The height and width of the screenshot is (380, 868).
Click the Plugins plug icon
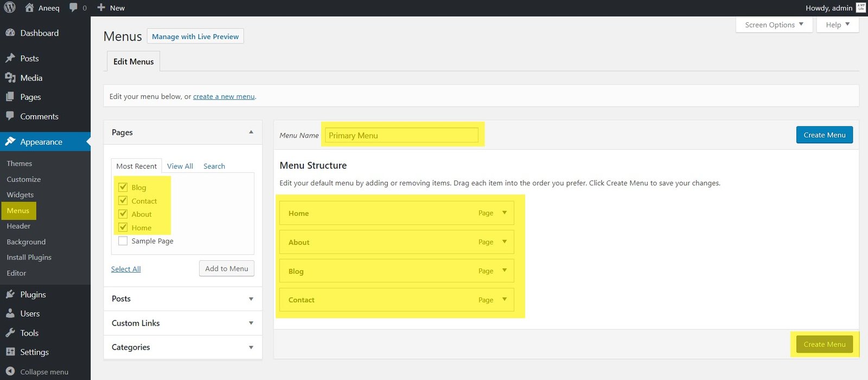coord(10,294)
